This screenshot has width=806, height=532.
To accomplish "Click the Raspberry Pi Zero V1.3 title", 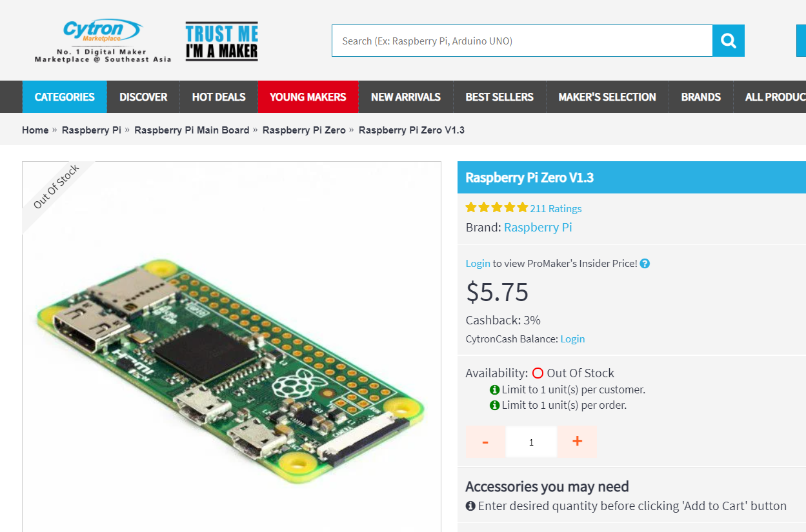I will (529, 178).
